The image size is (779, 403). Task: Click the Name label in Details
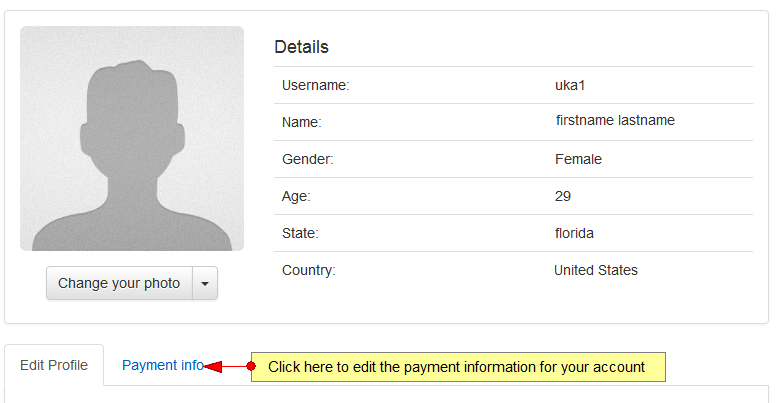(x=301, y=122)
